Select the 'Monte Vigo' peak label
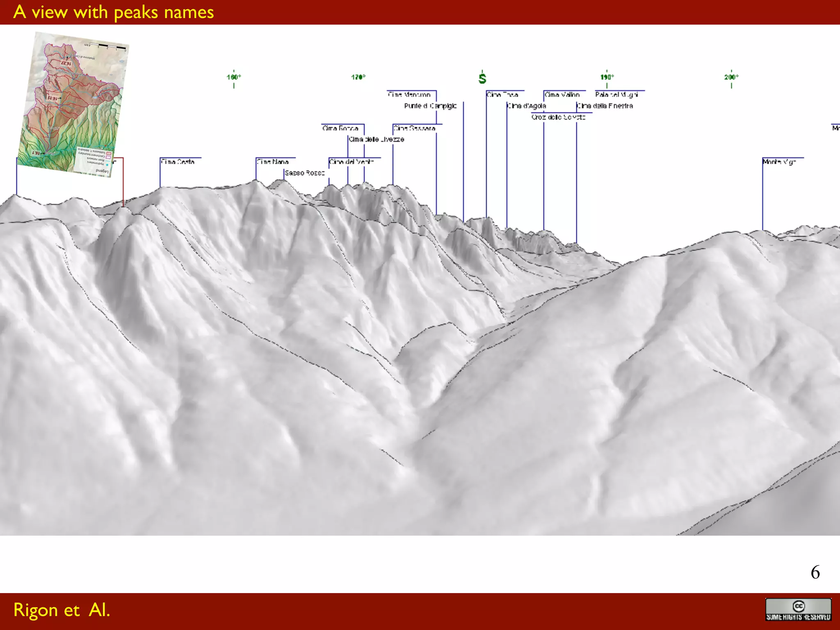Screen dimensions: 840x630 coord(779,162)
